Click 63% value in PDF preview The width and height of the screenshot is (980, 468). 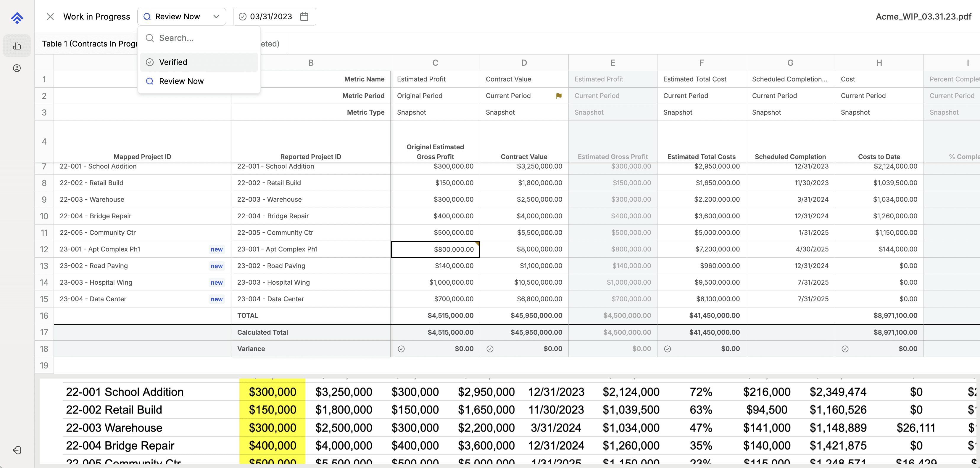tap(701, 410)
